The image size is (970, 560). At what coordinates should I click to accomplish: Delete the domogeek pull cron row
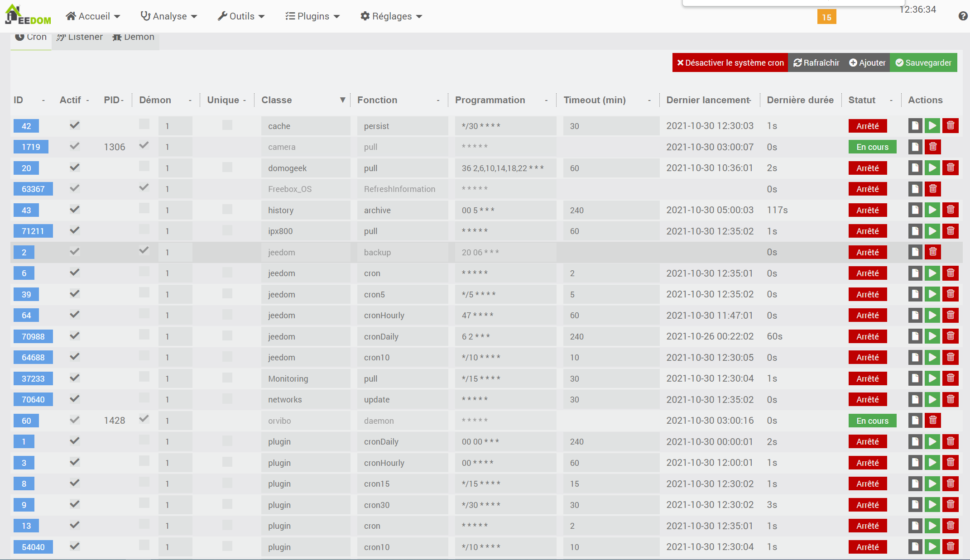pos(950,168)
